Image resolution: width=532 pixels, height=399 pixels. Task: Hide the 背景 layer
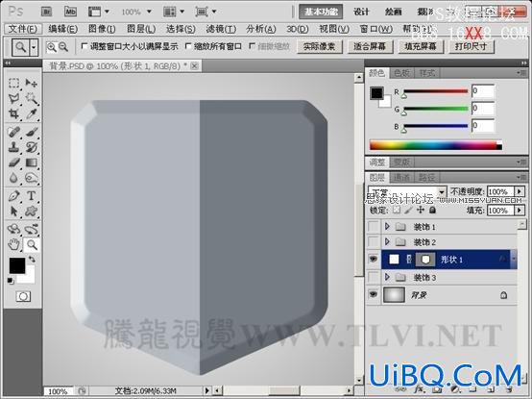pyautogui.click(x=374, y=294)
